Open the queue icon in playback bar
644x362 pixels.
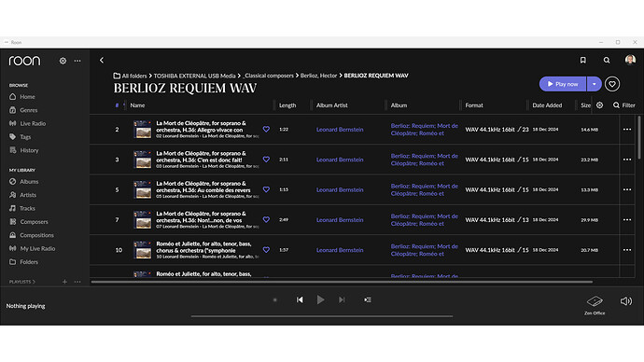click(368, 300)
